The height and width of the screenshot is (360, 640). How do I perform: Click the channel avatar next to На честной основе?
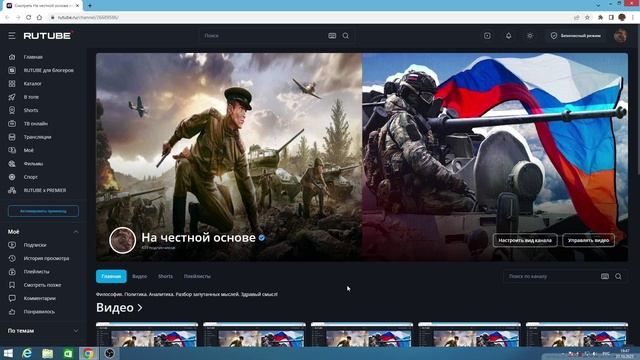point(122,240)
